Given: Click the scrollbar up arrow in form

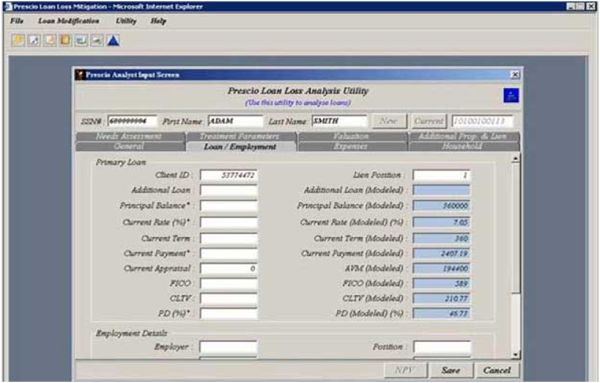Looking at the screenshot, I should (515, 158).
